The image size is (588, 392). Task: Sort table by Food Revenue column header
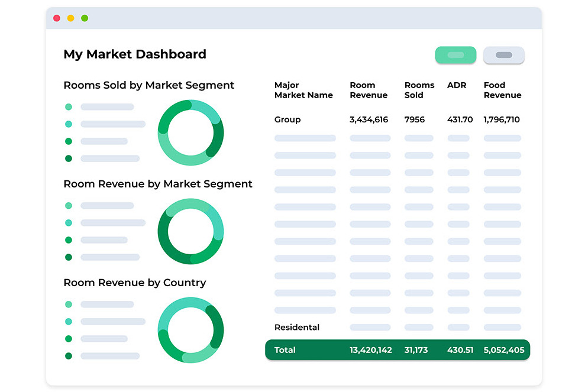502,90
